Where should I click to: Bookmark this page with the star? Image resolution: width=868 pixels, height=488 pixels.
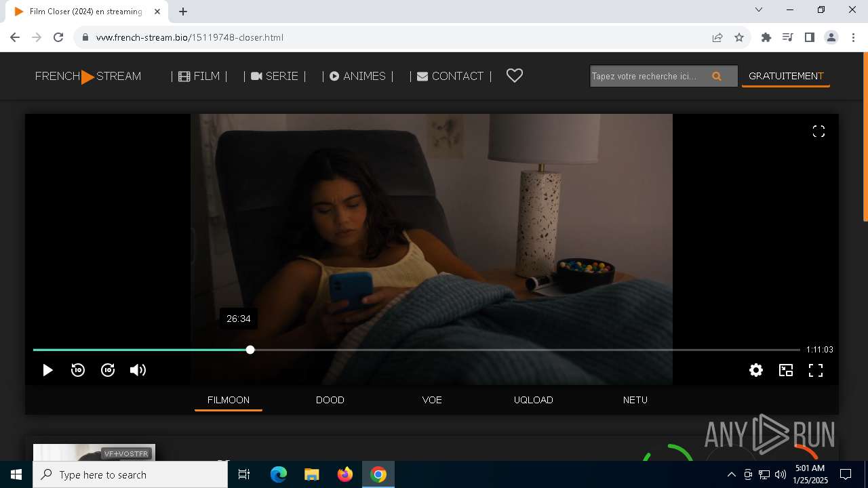coord(739,37)
